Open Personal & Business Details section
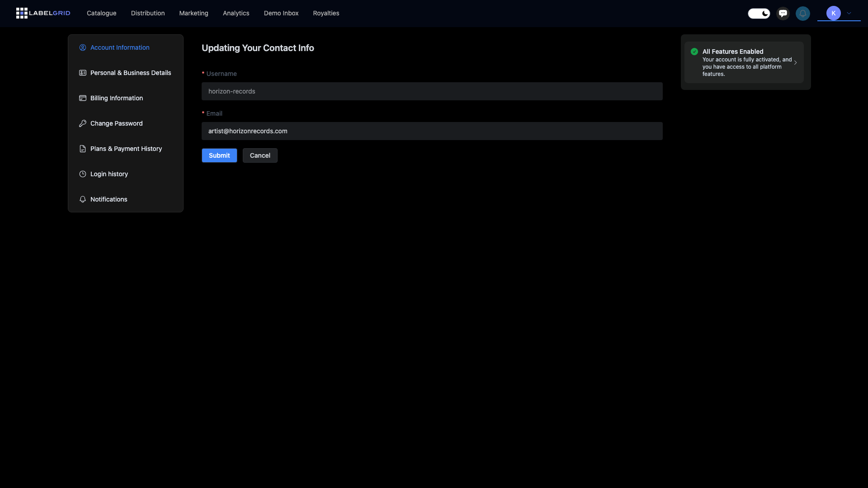 coord(130,73)
